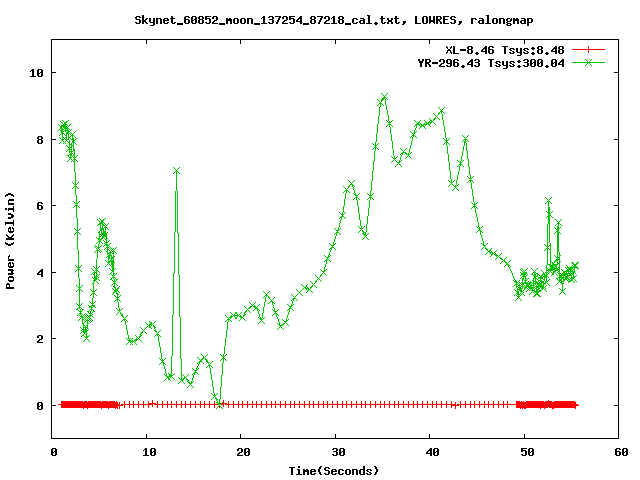Image resolution: width=640 pixels, height=480 pixels.
Task: Click the y-axis tick label 2
Action: pyautogui.click(x=40, y=339)
